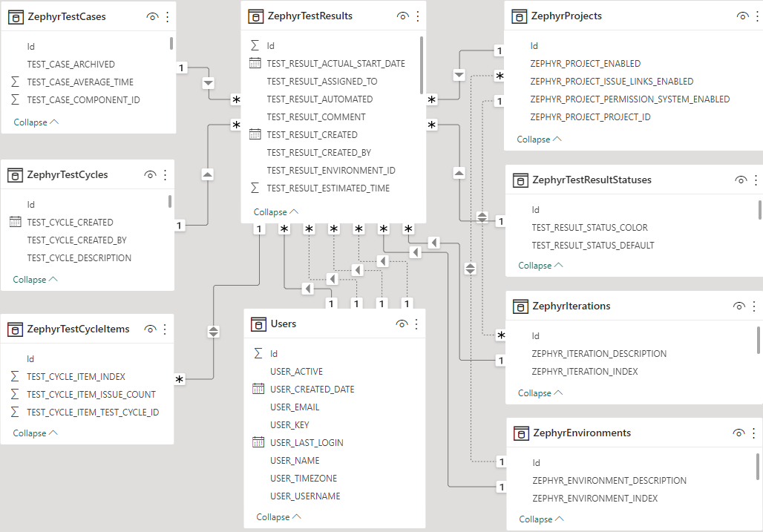Collapse the ZephyrTestCycleItems table
Viewport: 763px width, 532px height.
[35, 433]
